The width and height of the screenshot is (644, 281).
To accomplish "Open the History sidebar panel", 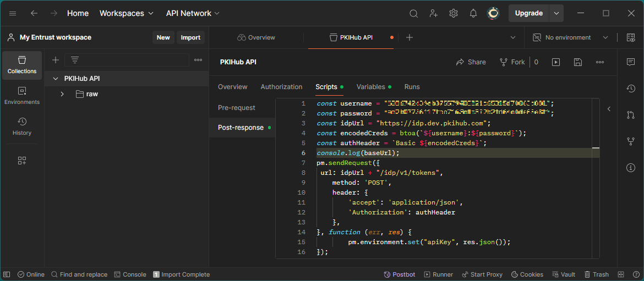I will 22,126.
